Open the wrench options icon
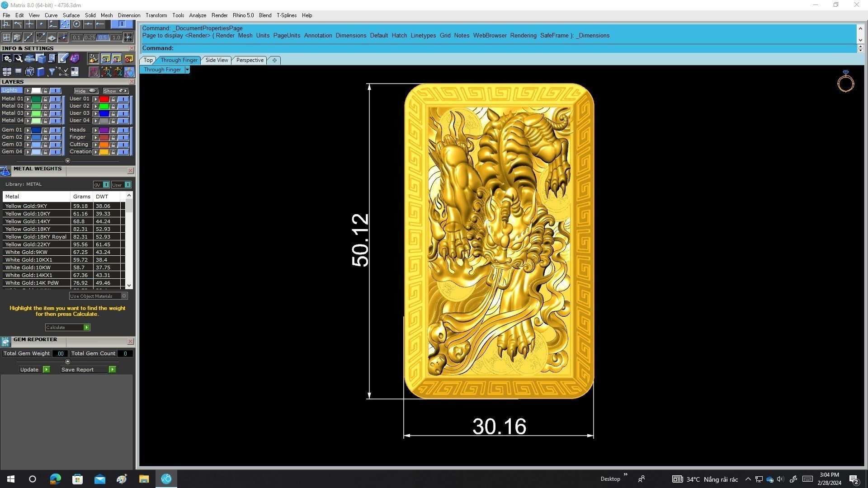This screenshot has width=868, height=488. (18, 58)
